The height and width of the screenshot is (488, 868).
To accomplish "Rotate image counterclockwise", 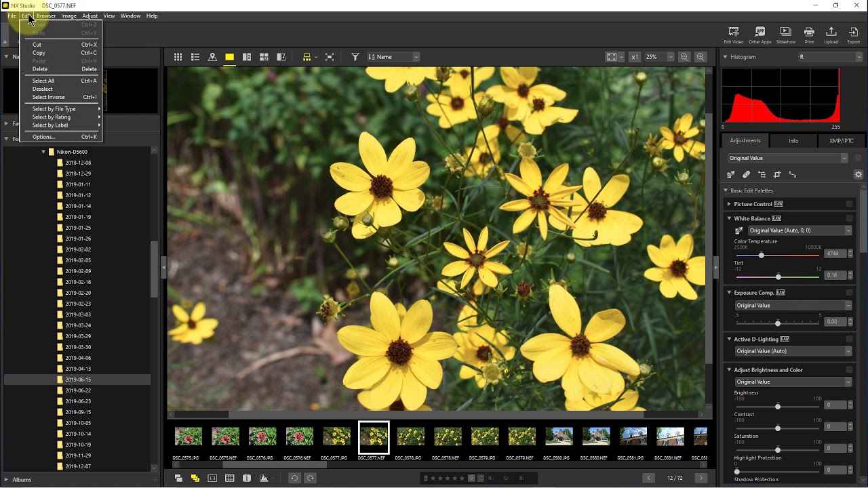I will click(x=294, y=479).
